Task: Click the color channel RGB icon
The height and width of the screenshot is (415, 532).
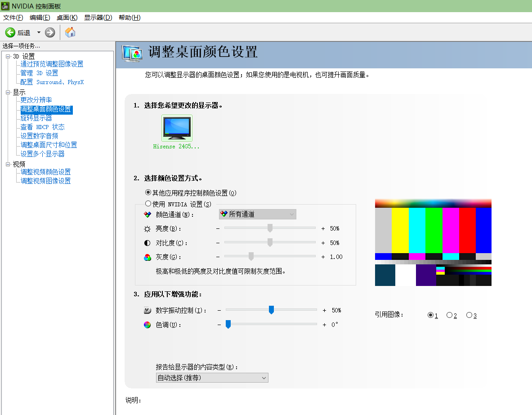Action: 147,215
